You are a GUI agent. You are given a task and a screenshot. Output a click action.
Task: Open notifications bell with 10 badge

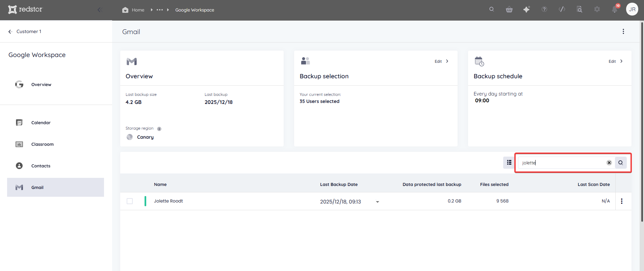coord(615,9)
